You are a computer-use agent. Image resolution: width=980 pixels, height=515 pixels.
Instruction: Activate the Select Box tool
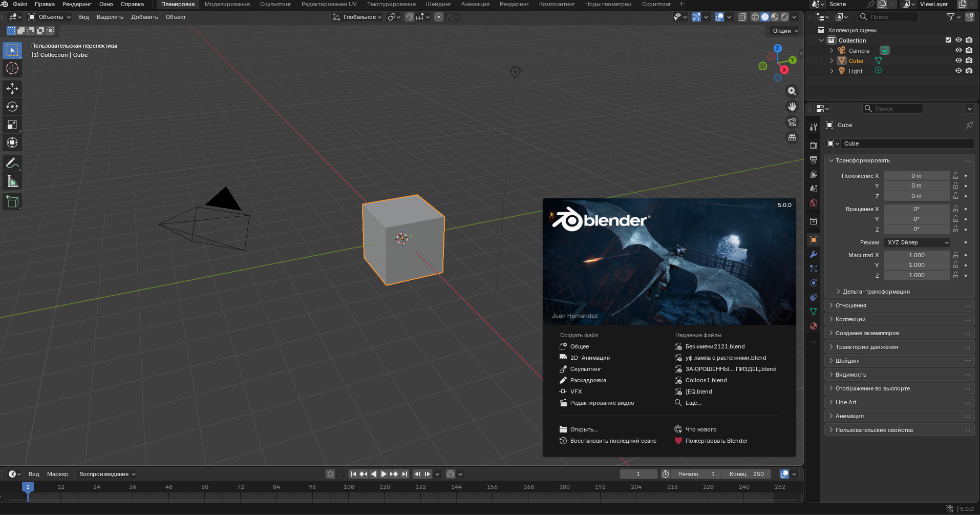tap(12, 50)
